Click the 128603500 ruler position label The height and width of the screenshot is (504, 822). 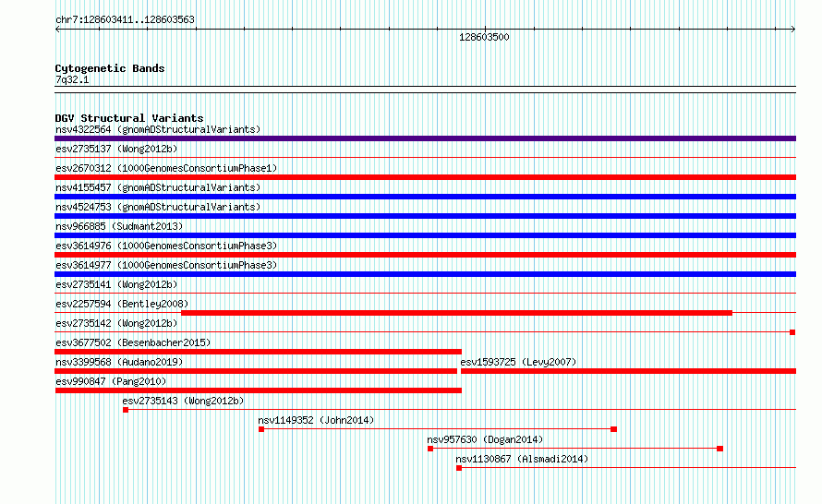(x=484, y=37)
